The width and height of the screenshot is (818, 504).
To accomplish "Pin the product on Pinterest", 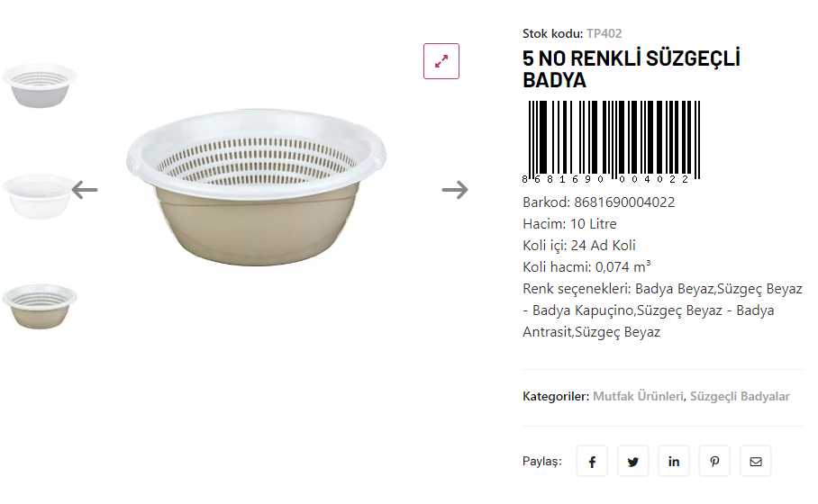I will coord(714,461).
